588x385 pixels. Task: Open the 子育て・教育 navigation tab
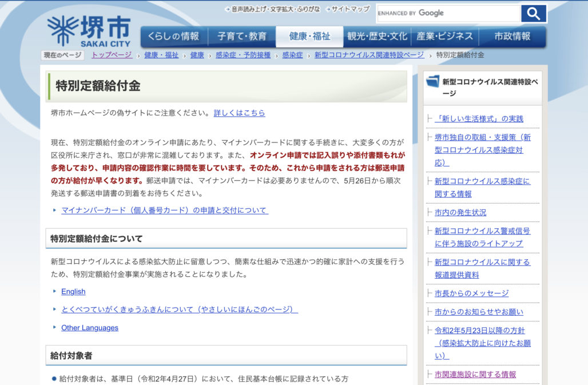click(x=242, y=37)
